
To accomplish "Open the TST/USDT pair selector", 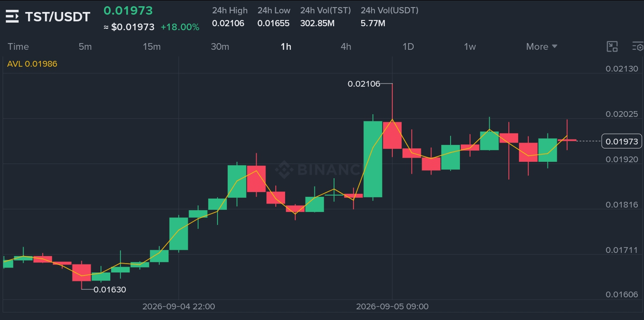I will pyautogui.click(x=57, y=17).
